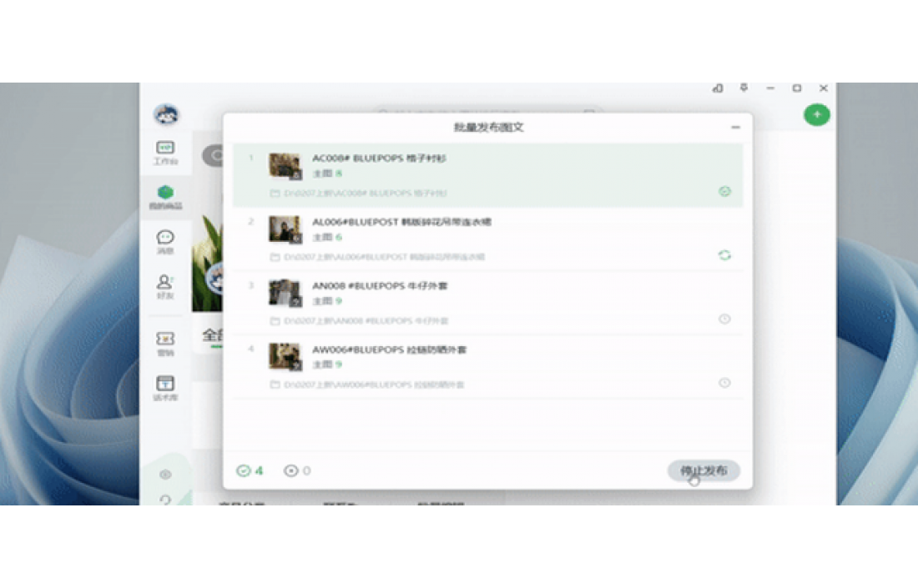Open the 好友 friends section
Image resolution: width=918 pixels, height=588 pixels.
165,287
